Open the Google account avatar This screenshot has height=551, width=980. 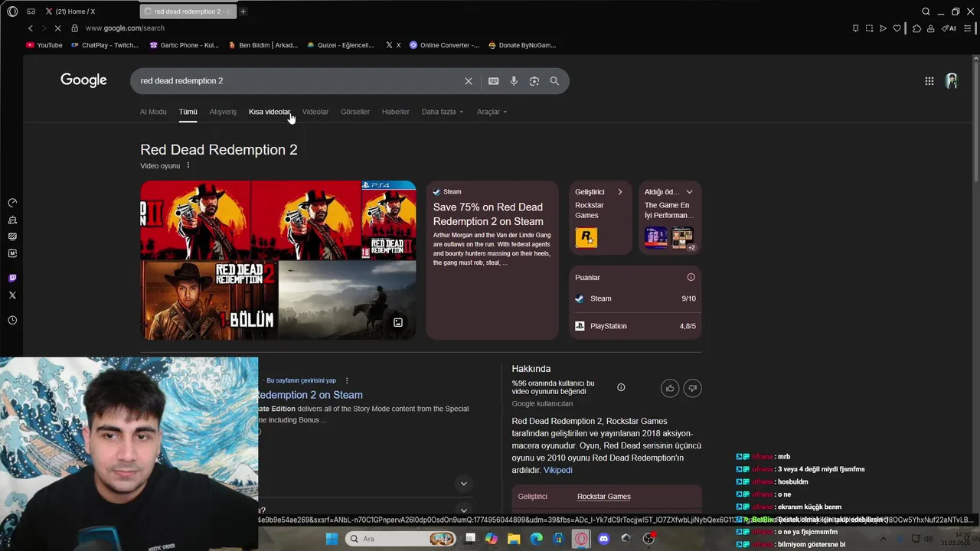click(x=952, y=81)
